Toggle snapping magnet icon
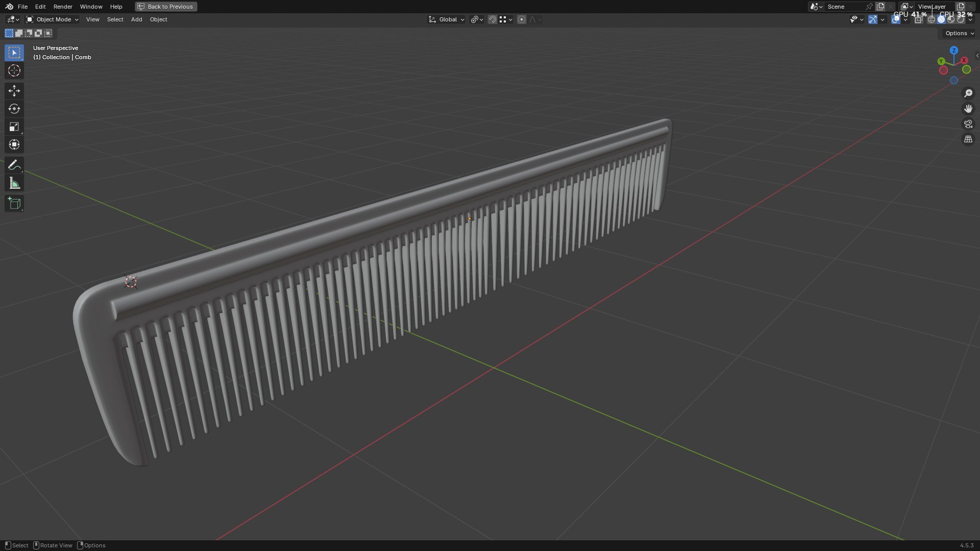This screenshot has width=980, height=551. click(x=493, y=19)
